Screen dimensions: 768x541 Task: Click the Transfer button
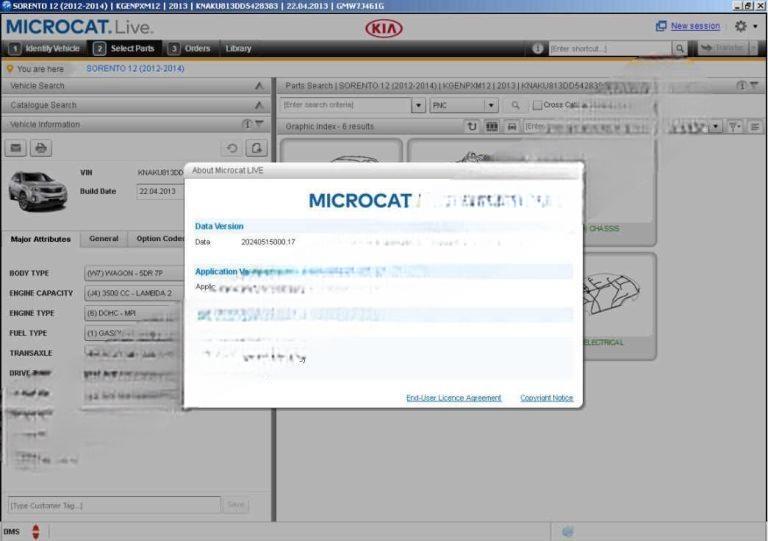723,48
